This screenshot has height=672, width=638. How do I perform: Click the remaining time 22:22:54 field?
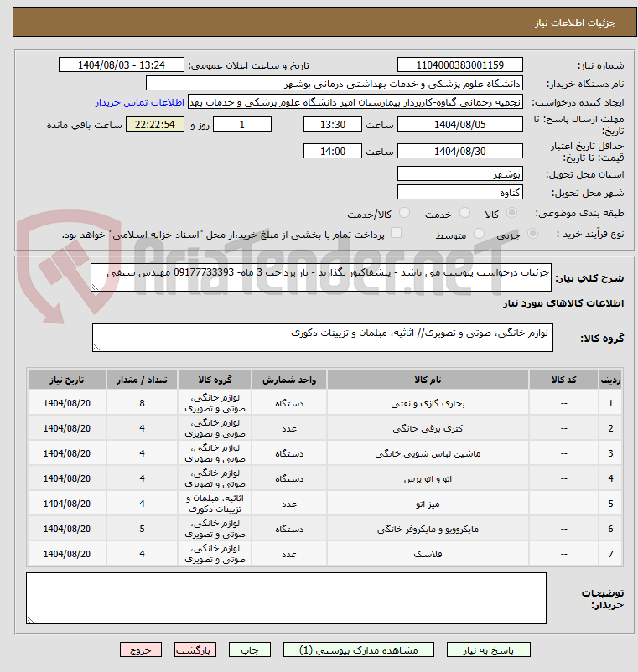155,125
